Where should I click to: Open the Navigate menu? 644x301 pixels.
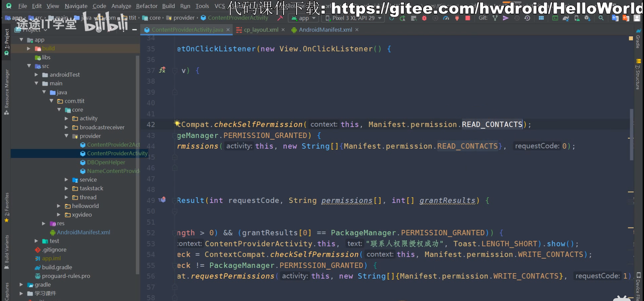point(76,6)
